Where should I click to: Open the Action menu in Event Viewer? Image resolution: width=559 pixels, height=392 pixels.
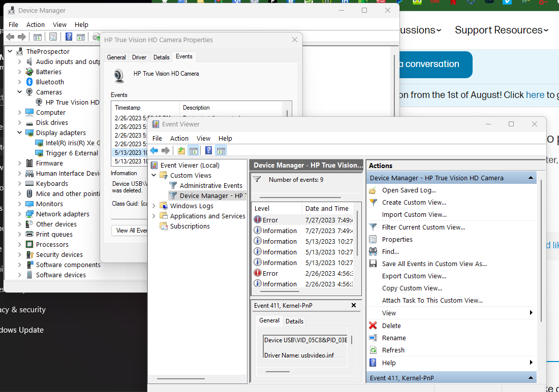[179, 138]
